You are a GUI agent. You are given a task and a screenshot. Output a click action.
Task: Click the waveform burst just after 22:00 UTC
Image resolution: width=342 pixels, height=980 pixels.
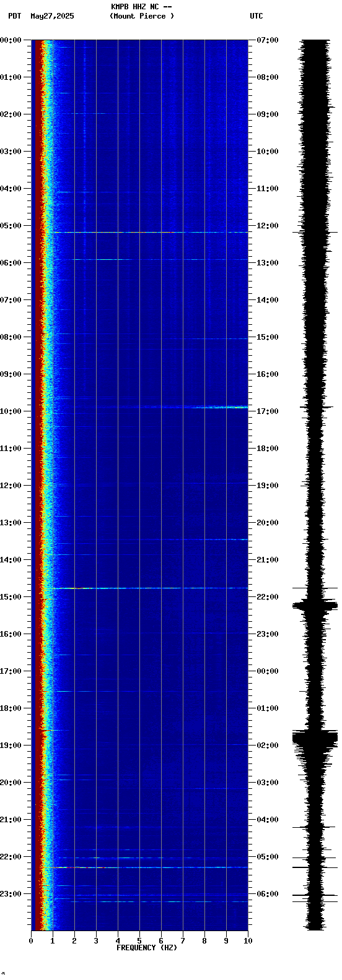[315, 606]
